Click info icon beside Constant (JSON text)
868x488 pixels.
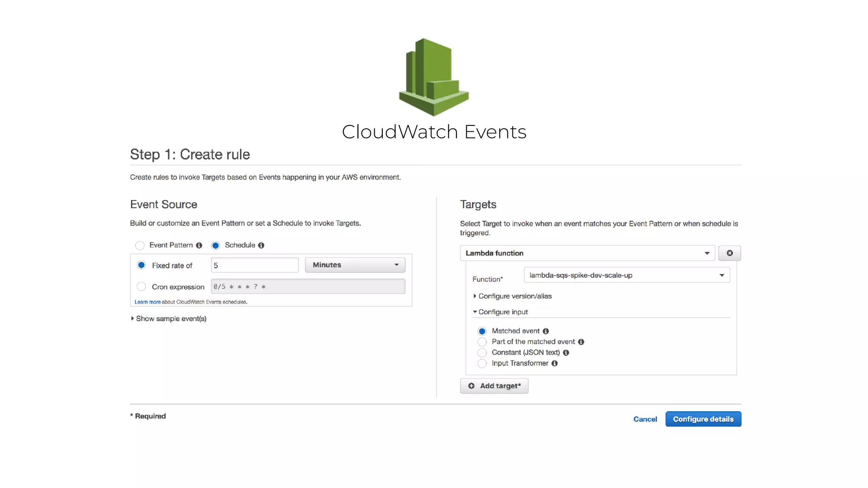click(566, 352)
